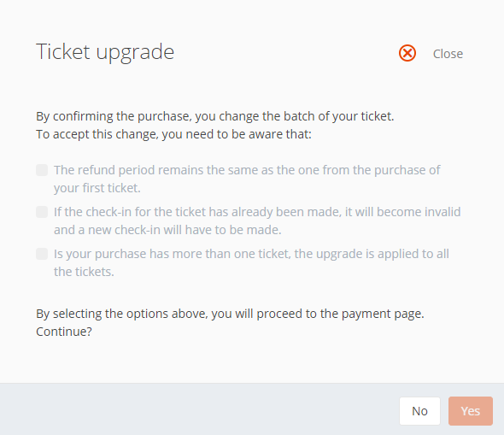Click the "If the check-in for the ticket" label
The height and width of the screenshot is (435, 504).
(x=257, y=212)
